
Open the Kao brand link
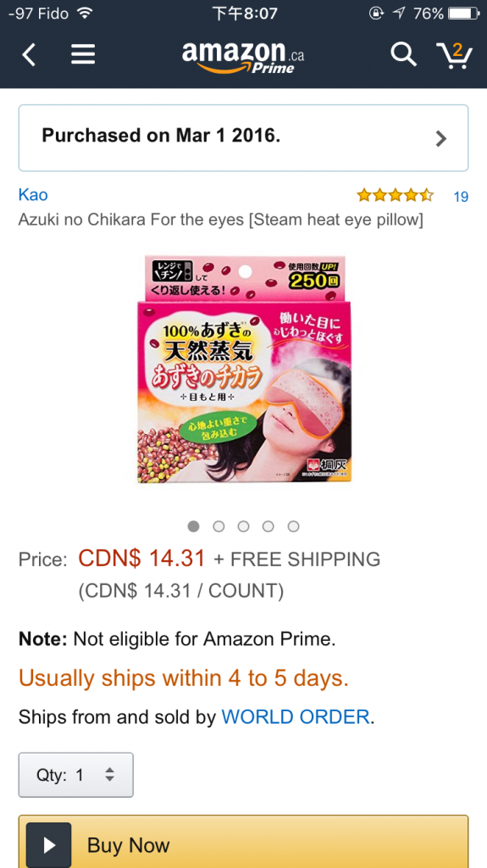33,195
